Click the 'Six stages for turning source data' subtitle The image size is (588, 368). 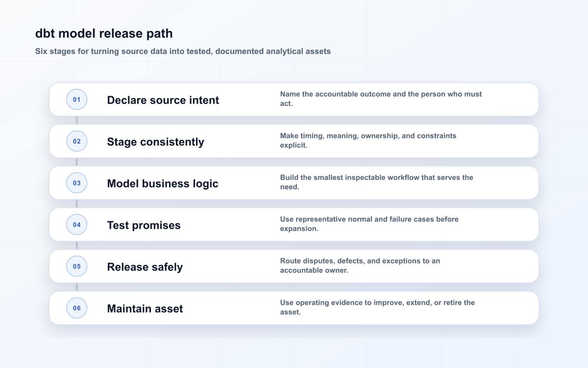coord(183,51)
